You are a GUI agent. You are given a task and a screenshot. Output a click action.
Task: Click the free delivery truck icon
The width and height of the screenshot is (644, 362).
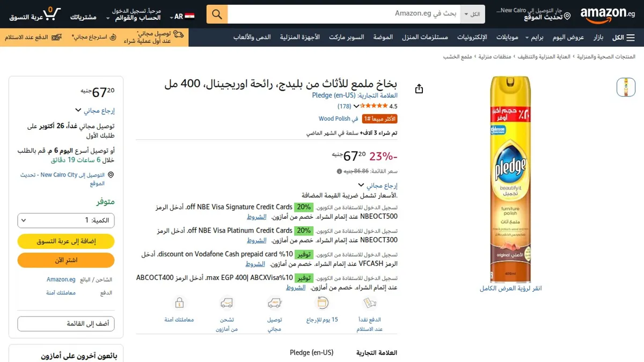(275, 303)
